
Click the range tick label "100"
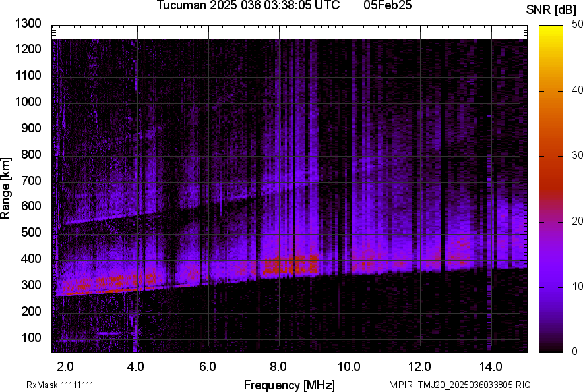[31, 337]
